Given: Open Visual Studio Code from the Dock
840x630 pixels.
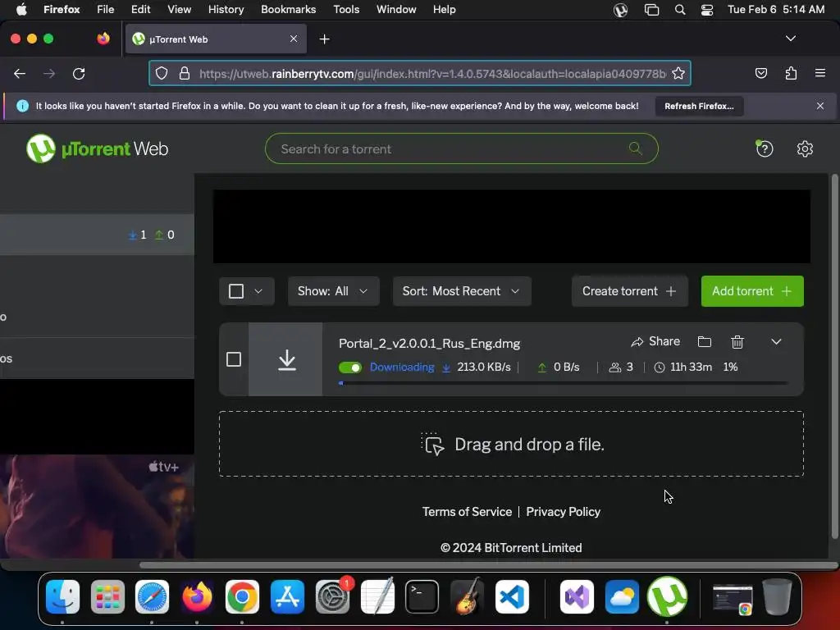Looking at the screenshot, I should point(512,596).
